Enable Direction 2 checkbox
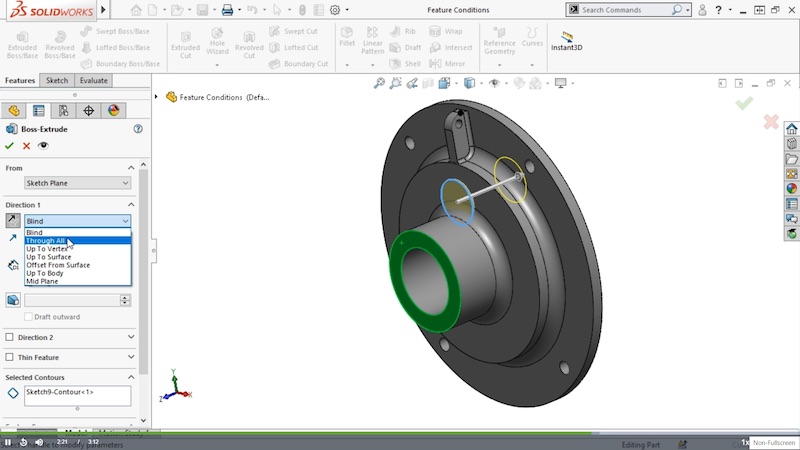This screenshot has height=450, width=800. click(x=9, y=337)
